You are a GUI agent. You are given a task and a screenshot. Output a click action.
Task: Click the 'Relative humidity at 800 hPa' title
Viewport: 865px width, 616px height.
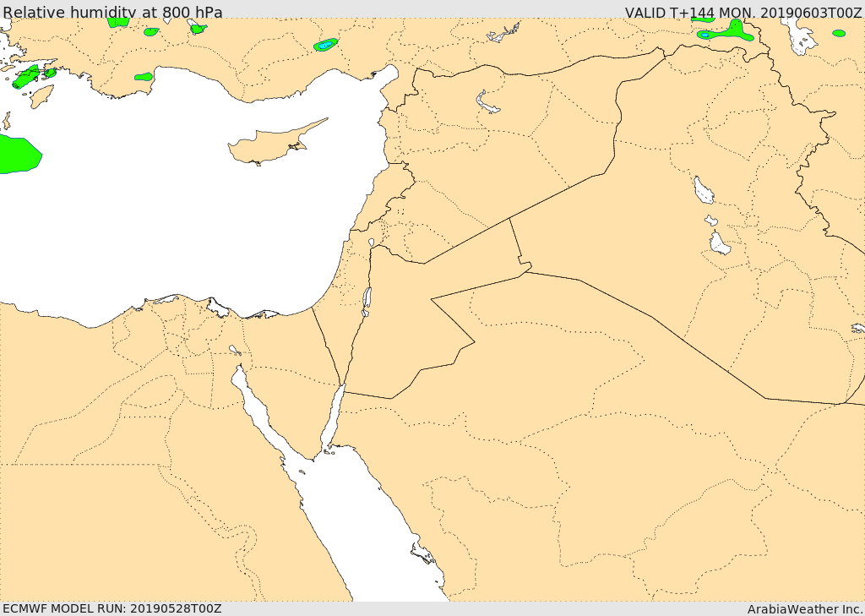coord(112,12)
